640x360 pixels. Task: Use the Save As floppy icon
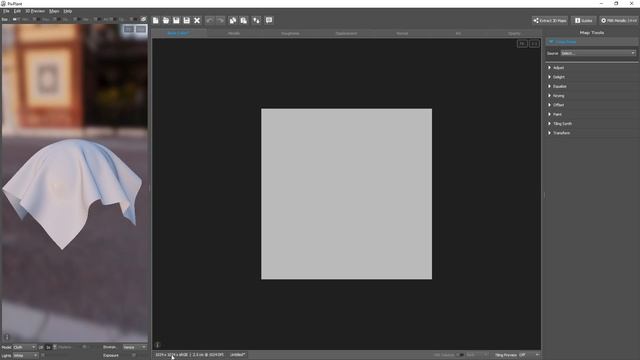[x=187, y=20]
